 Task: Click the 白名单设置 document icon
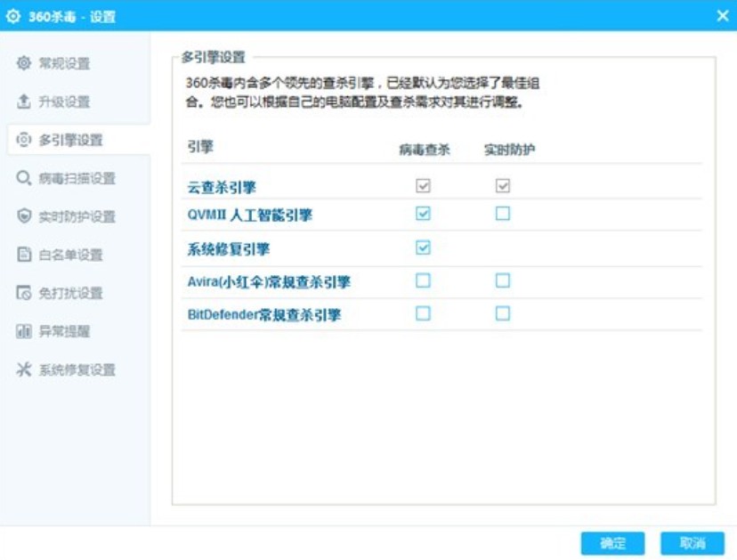24,255
